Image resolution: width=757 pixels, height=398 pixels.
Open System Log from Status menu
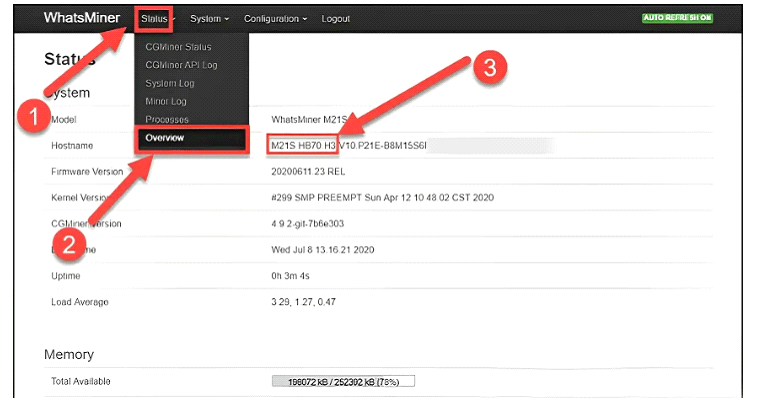pos(169,84)
